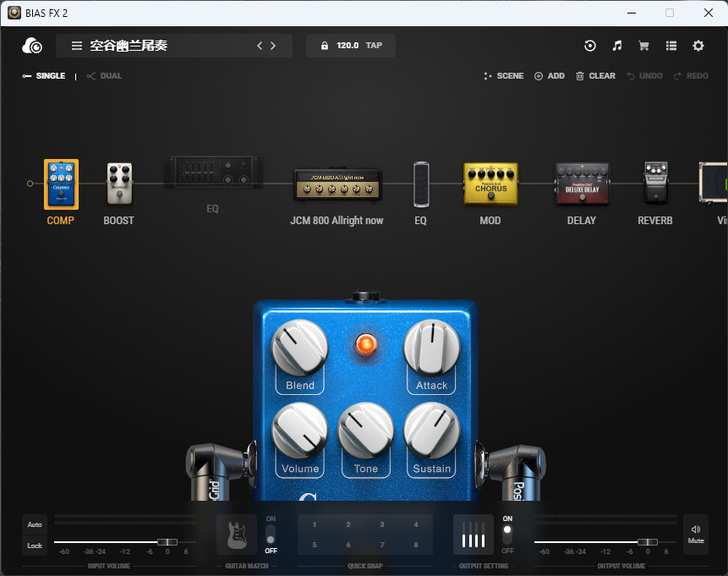The width and height of the screenshot is (728, 576).
Task: Select Quick Snap slot 7
Action: coord(382,545)
